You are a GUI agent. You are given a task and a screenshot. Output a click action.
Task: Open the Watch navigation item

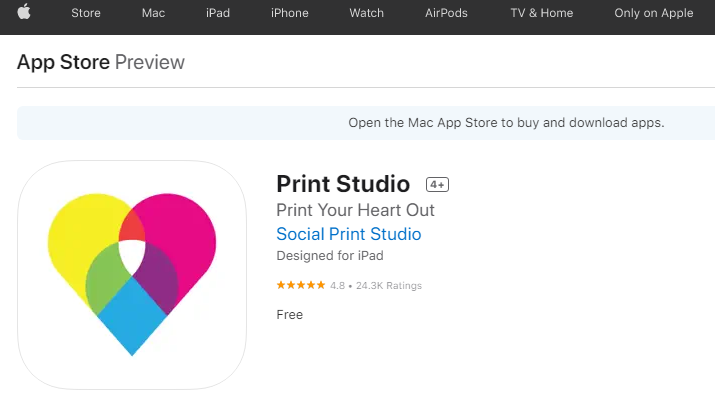(x=367, y=13)
